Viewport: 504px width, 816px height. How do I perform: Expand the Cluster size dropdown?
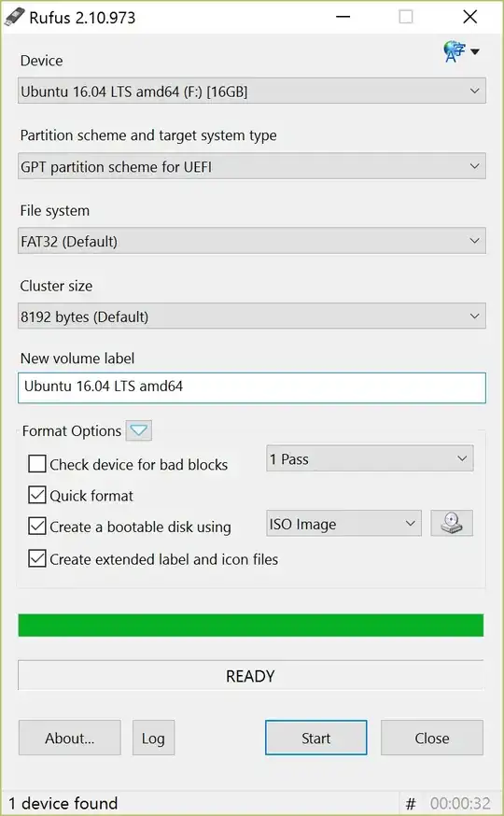point(252,316)
